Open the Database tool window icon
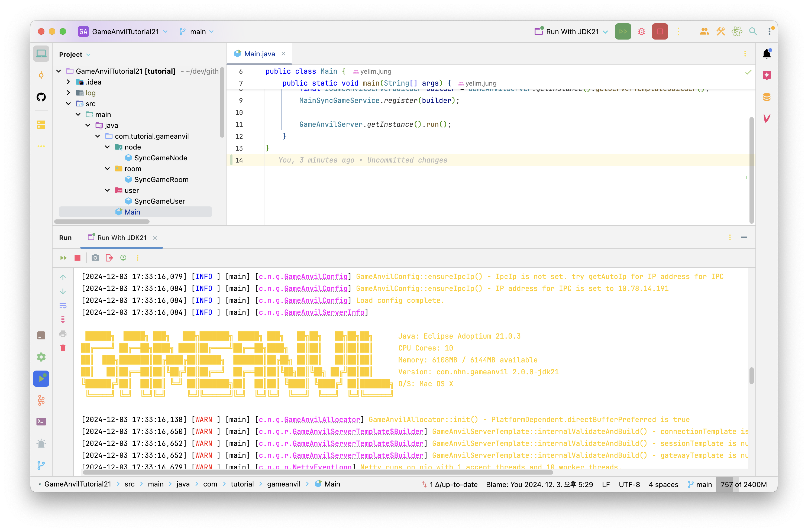 point(767,97)
